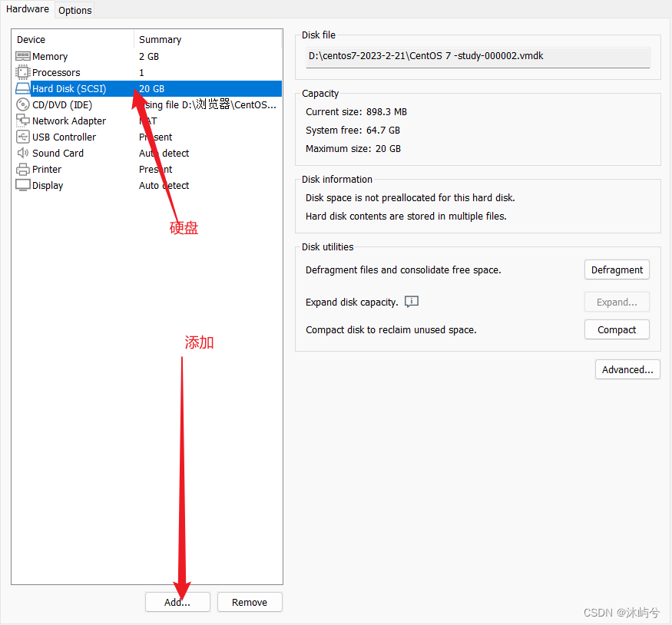Open the Advanced... disk settings
Screen dimensions: 672x625
pyautogui.click(x=627, y=369)
